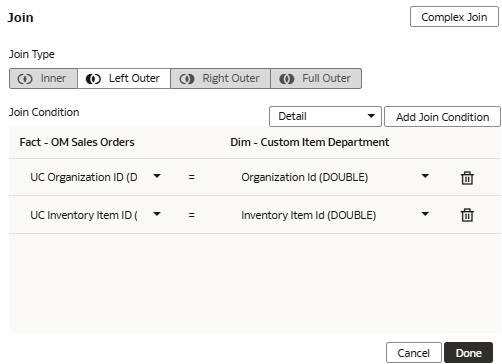502x364 pixels.
Task: Click the Join dialog title
Action: [20, 18]
